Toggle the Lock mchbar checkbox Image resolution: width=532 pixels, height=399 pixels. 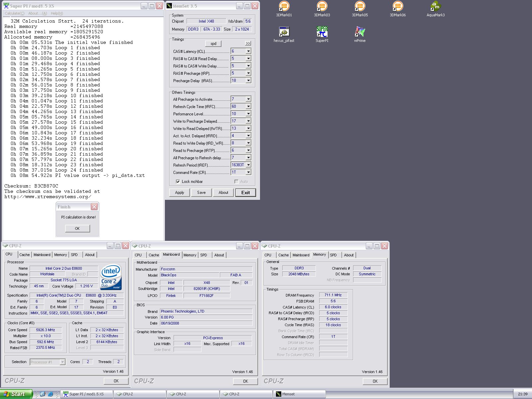point(178,182)
